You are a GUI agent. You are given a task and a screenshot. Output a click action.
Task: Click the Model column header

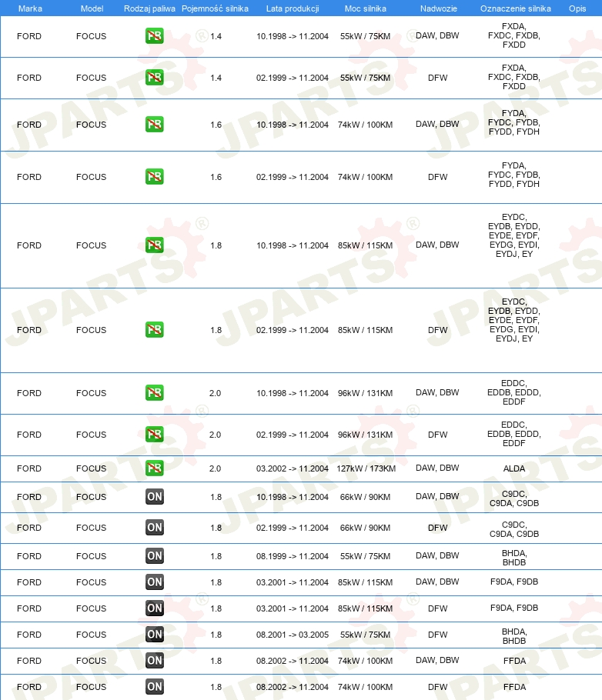click(92, 8)
